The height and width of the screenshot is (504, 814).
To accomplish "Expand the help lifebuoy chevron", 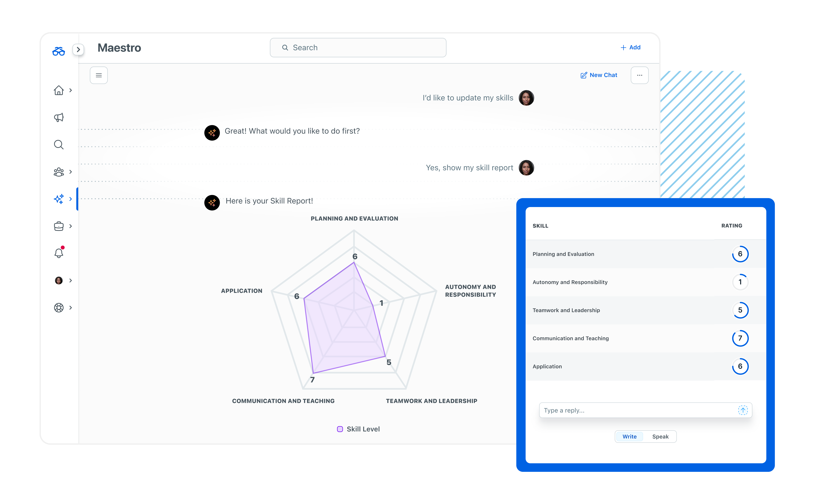I will pos(71,307).
